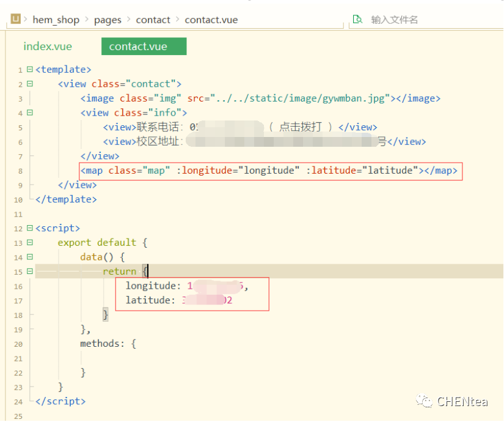
Task: Click line number 25 in gutter
Action: [x=18, y=416]
